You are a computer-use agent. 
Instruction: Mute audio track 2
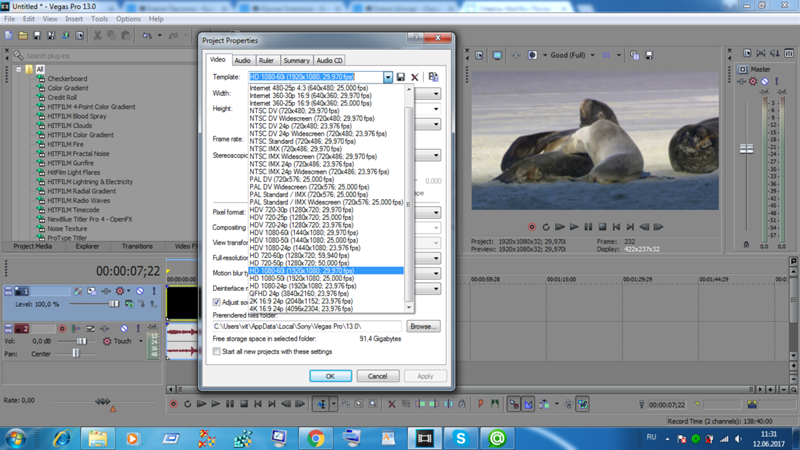tap(124, 329)
